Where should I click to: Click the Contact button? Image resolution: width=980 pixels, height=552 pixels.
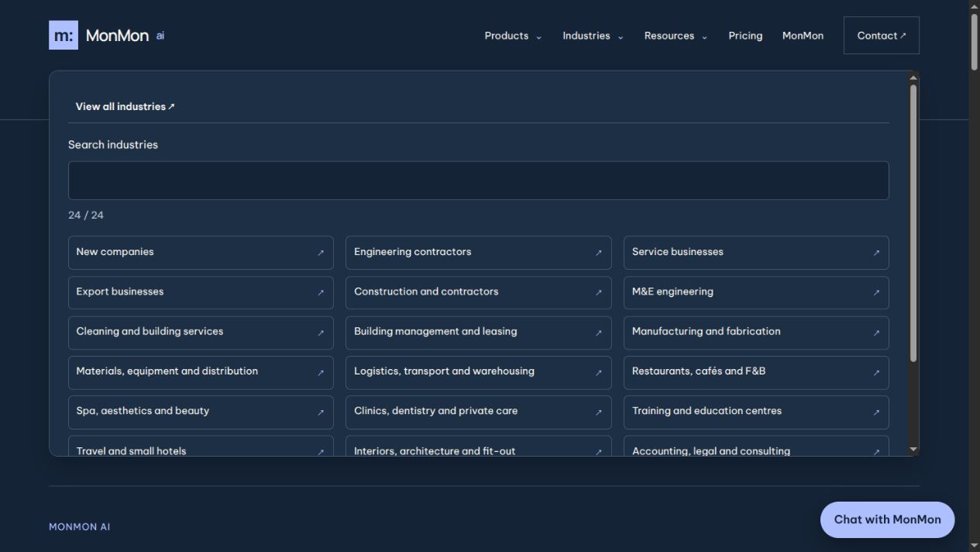pos(882,36)
